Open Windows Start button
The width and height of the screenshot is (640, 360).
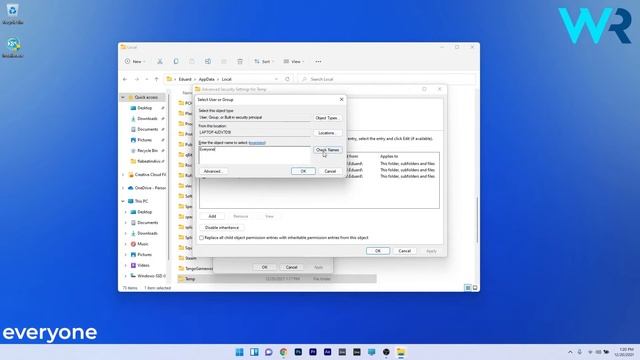pos(240,352)
